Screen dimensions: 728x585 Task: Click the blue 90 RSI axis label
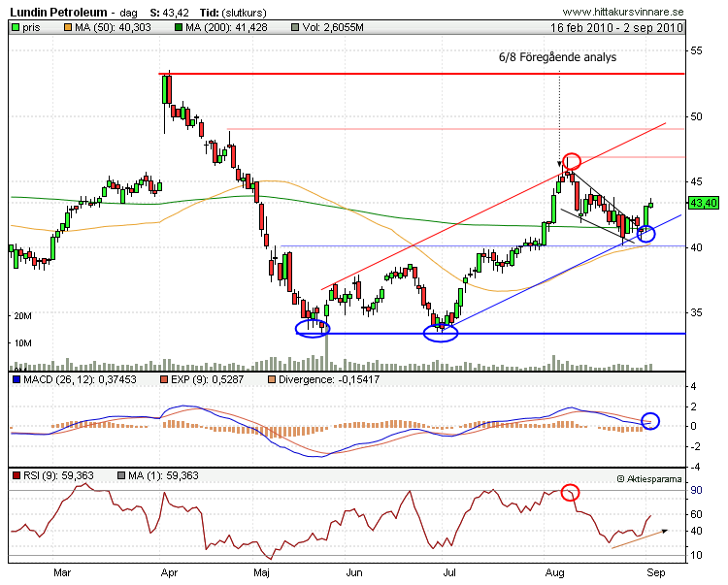point(696,490)
